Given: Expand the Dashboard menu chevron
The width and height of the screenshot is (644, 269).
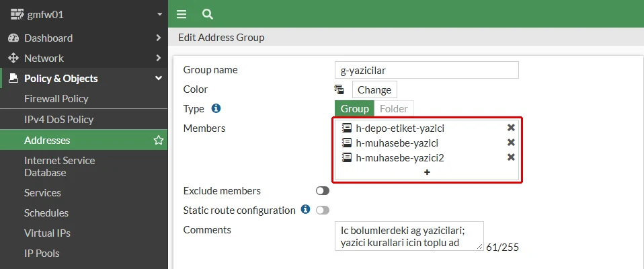Looking at the screenshot, I should [159, 38].
